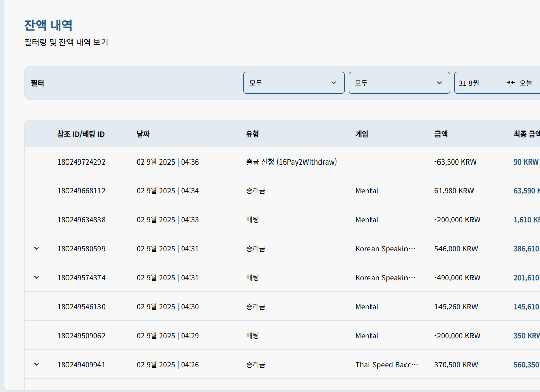Expand row 180249574374 details chevron
Screen dimensions: 540x392
(37, 277)
